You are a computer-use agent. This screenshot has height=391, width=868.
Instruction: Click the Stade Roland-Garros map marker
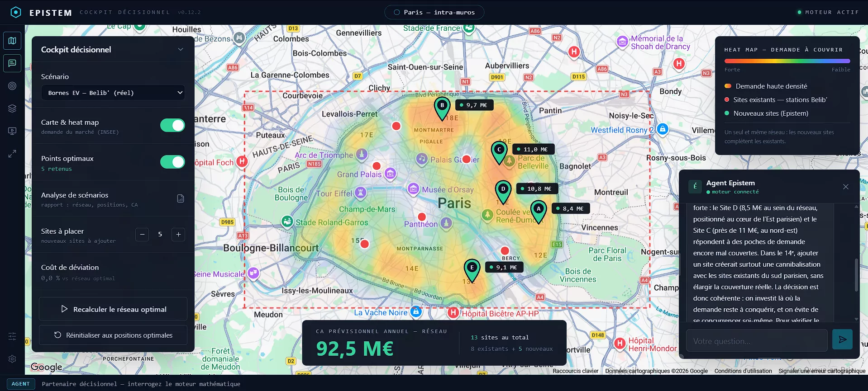pos(287,221)
